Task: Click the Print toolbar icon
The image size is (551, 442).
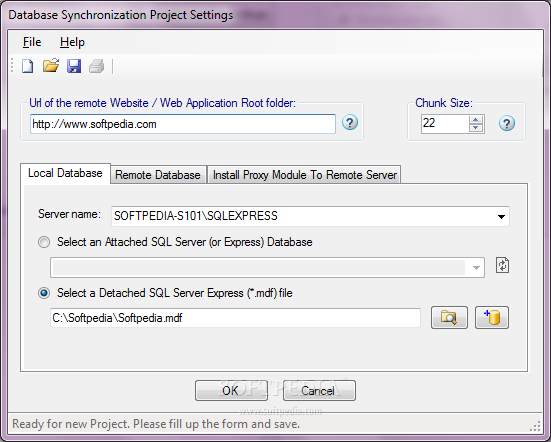Action: tap(97, 66)
